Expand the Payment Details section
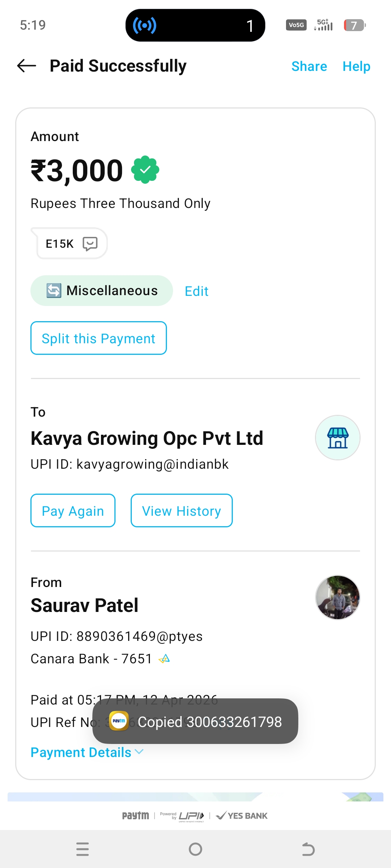Image resolution: width=391 pixels, height=868 pixels. pos(87,753)
